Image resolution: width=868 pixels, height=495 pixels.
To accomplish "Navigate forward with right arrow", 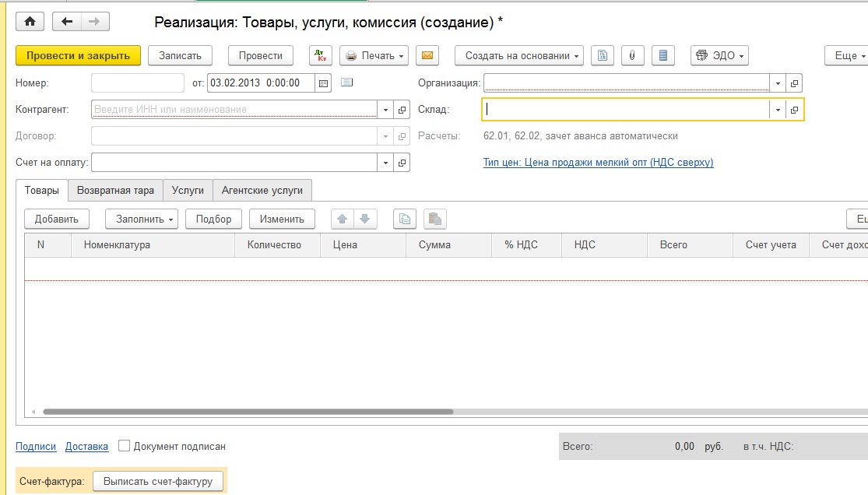I will click(x=95, y=22).
